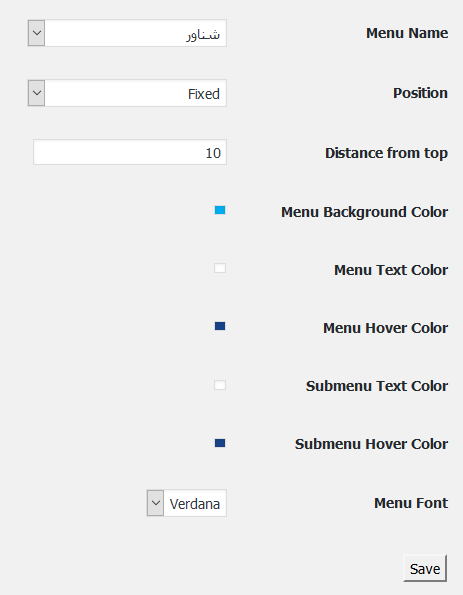Click the Menu Name combo box value
This screenshot has width=463, height=595.
click(135, 33)
